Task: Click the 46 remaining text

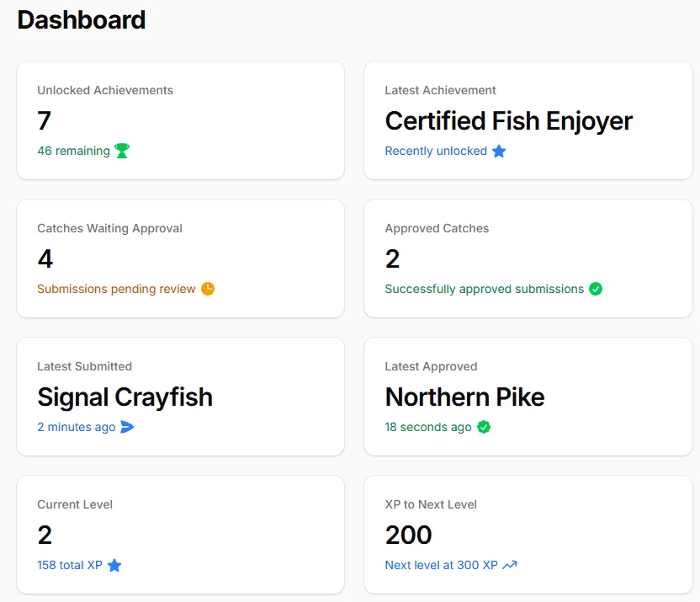Action: [73, 151]
